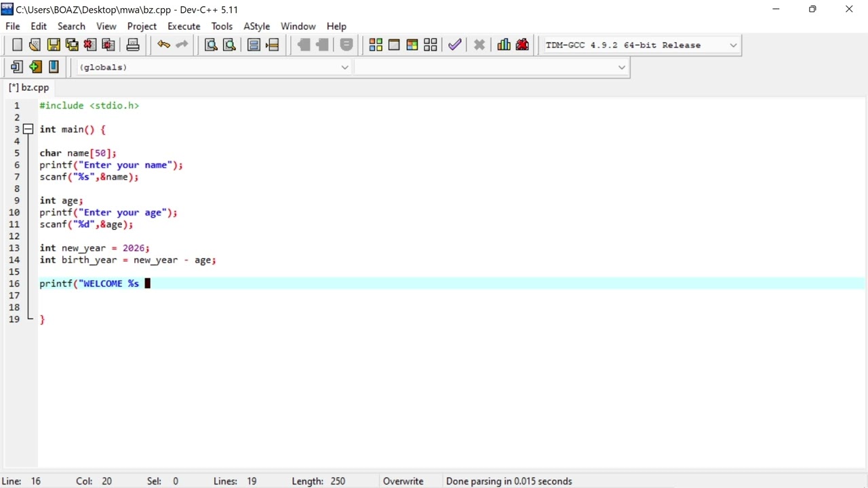Click the #include <stdio.h> line
The width and height of the screenshot is (868, 488).
[x=89, y=106]
